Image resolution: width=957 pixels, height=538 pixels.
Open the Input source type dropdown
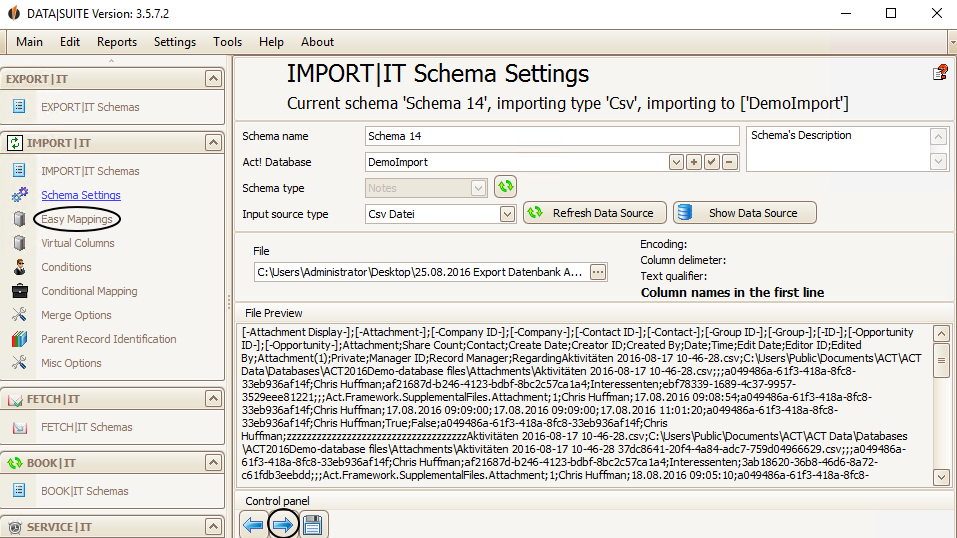click(507, 214)
